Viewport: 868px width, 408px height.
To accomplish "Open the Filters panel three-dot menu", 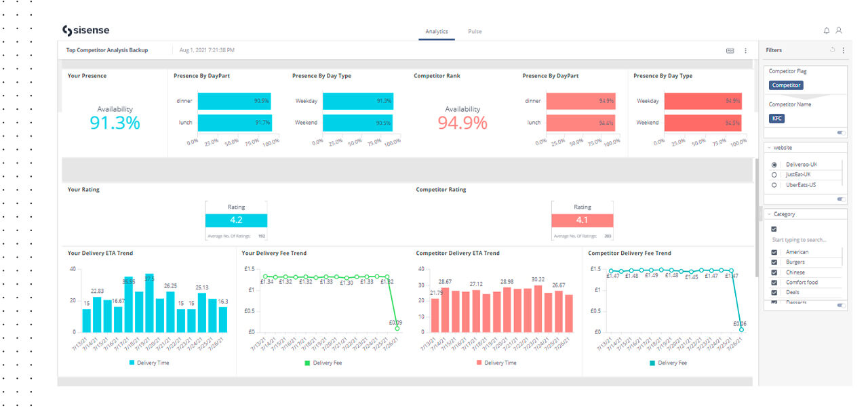I will pyautogui.click(x=844, y=50).
